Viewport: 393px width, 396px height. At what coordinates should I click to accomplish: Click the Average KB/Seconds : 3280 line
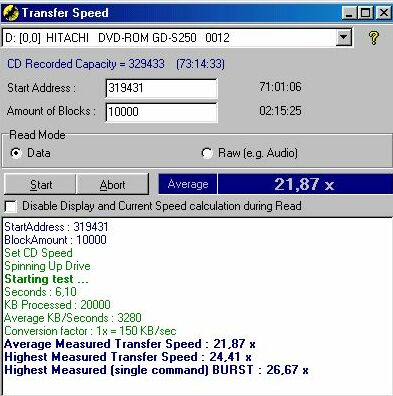point(73,318)
